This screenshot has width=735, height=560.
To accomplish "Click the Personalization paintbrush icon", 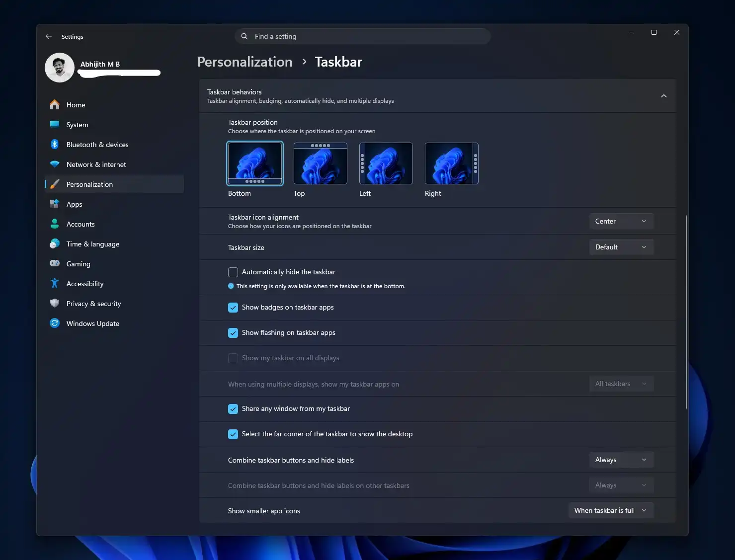I will coord(55,184).
